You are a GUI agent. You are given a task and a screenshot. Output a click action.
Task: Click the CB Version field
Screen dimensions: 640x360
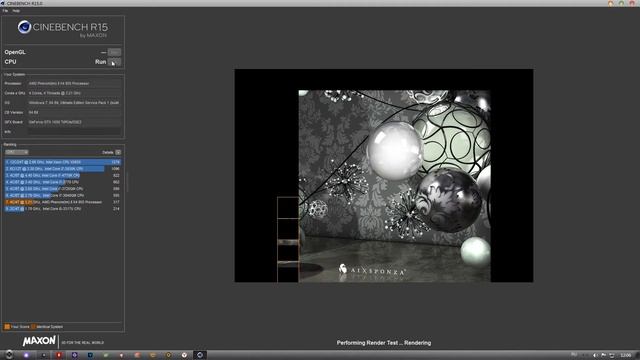[x=74, y=112]
